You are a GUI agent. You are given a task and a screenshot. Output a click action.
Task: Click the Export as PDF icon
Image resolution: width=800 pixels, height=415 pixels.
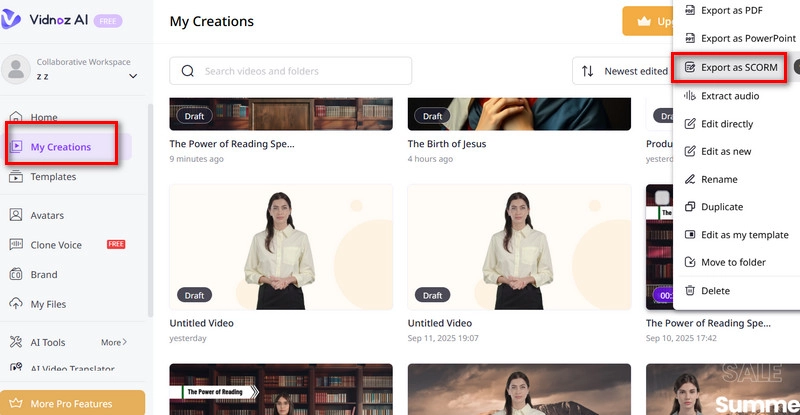click(690, 10)
